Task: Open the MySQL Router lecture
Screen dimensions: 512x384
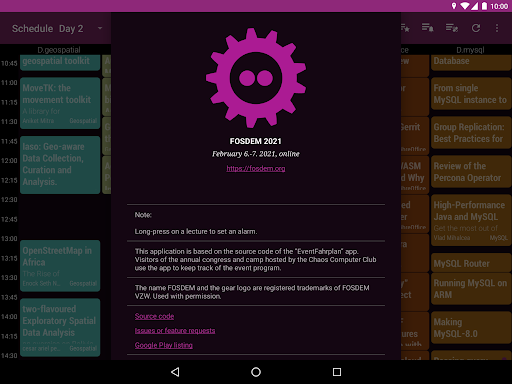Action: 471,262
